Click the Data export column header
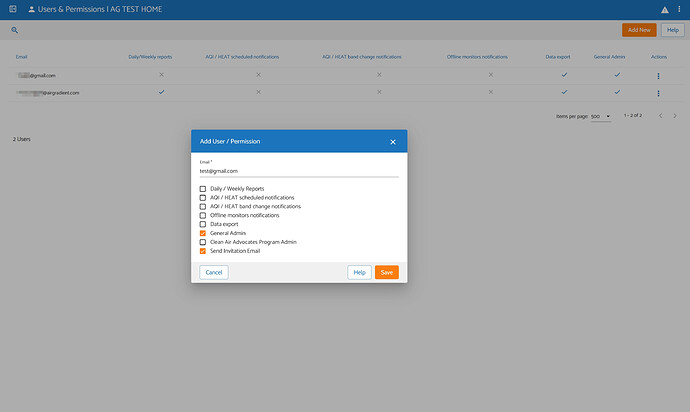This screenshot has width=690, height=412. pos(558,57)
